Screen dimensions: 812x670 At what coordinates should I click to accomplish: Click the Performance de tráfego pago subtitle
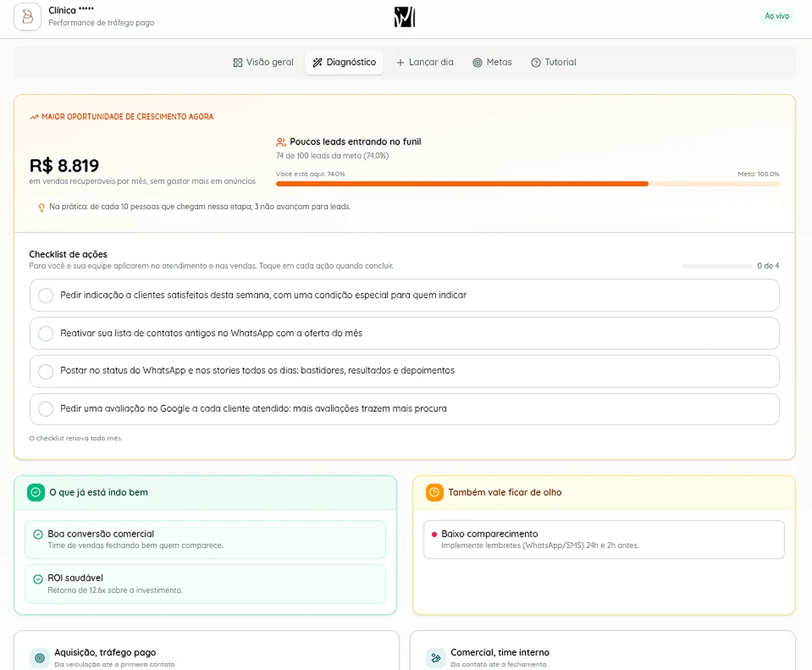point(101,23)
